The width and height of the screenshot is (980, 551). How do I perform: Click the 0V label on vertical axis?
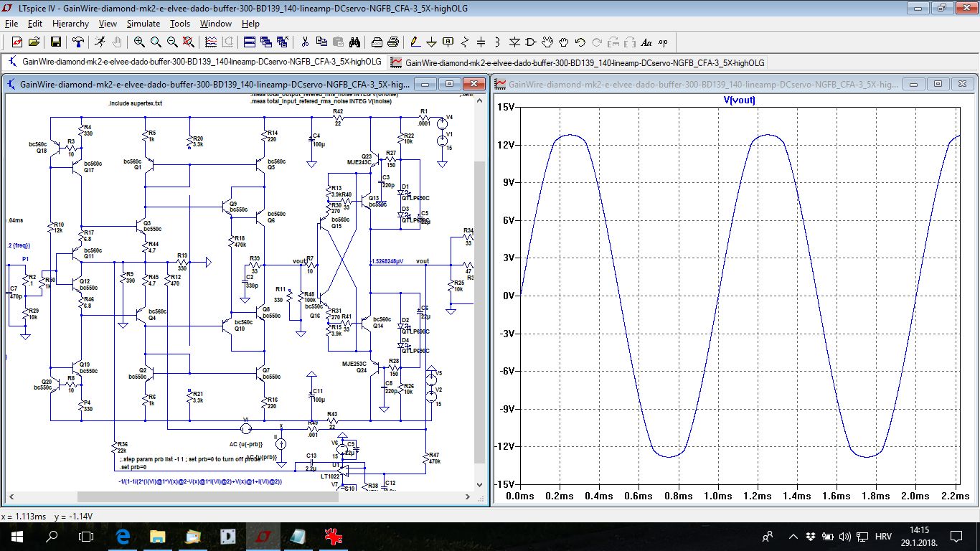[x=508, y=296]
